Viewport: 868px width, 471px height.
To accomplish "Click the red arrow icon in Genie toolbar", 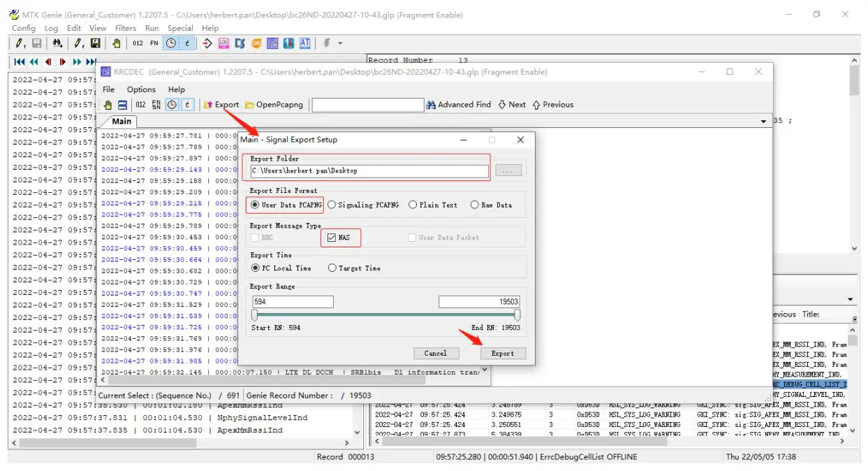I will (x=207, y=43).
